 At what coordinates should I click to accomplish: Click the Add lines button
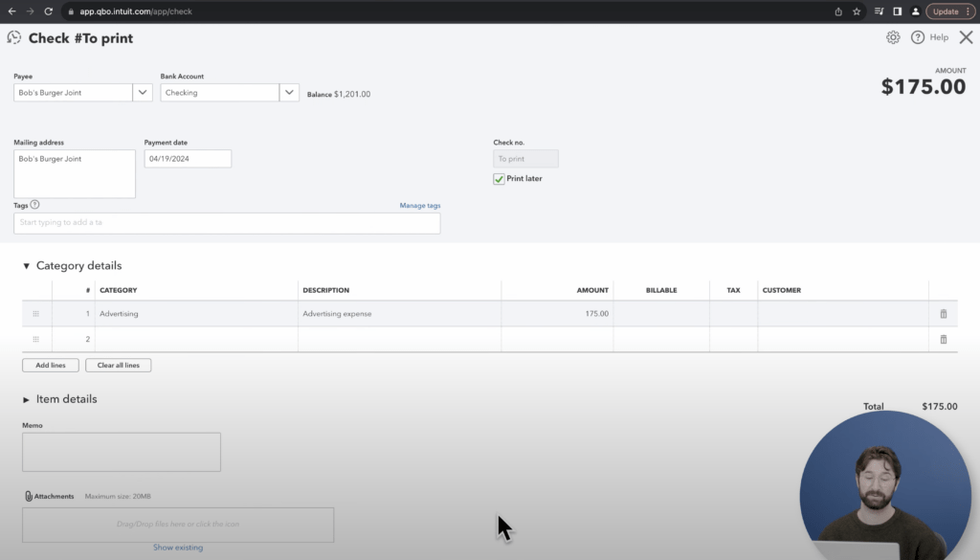coord(50,365)
